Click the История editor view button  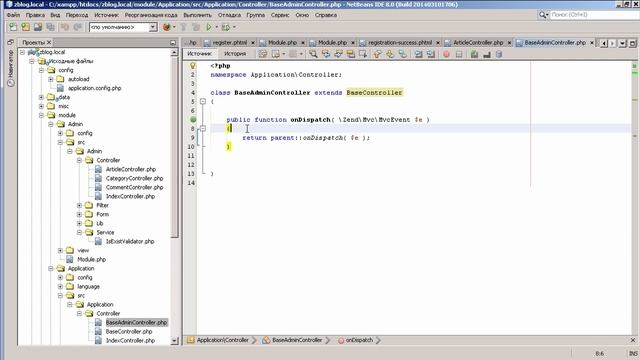[x=235, y=54]
